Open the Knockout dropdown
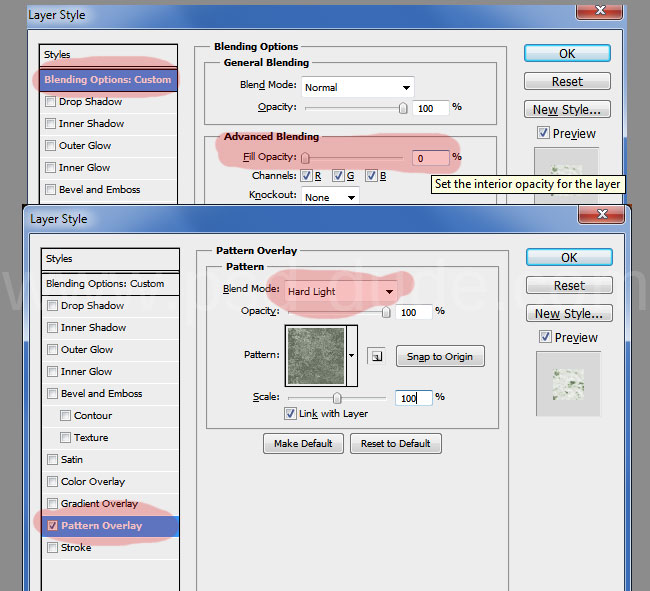 (x=330, y=197)
